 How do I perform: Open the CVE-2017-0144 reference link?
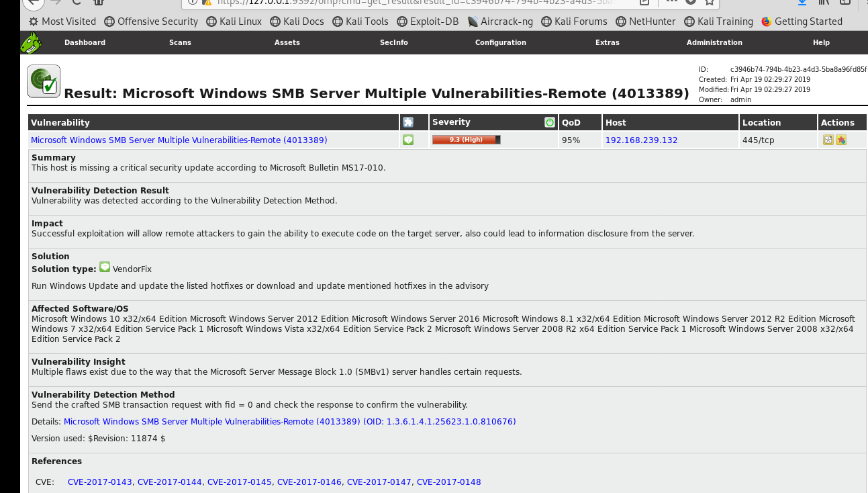click(169, 482)
